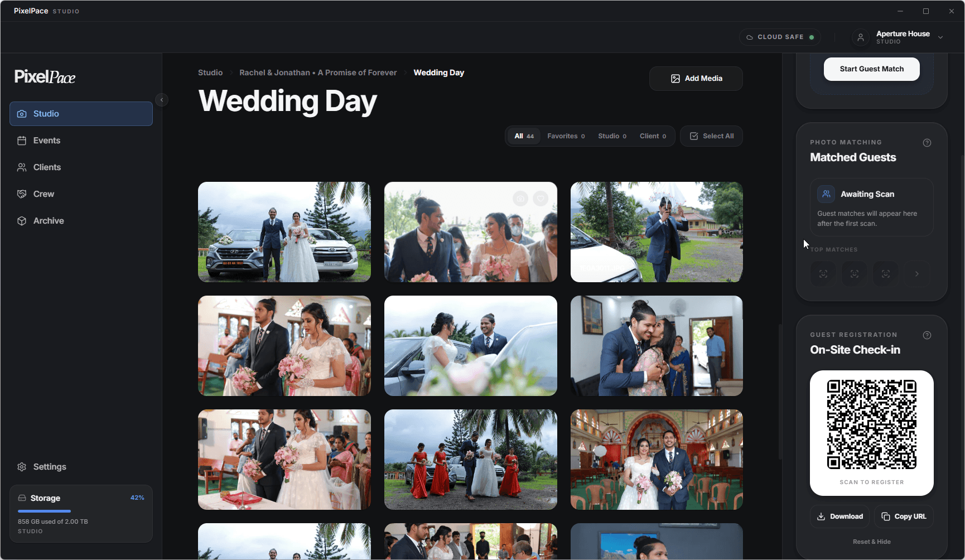Open the Studio section in sidebar
965x560 pixels.
[x=81, y=114]
